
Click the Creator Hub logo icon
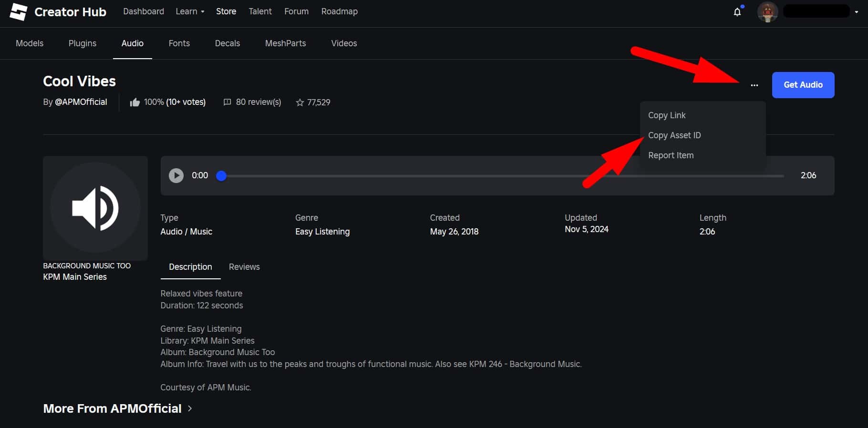[19, 12]
